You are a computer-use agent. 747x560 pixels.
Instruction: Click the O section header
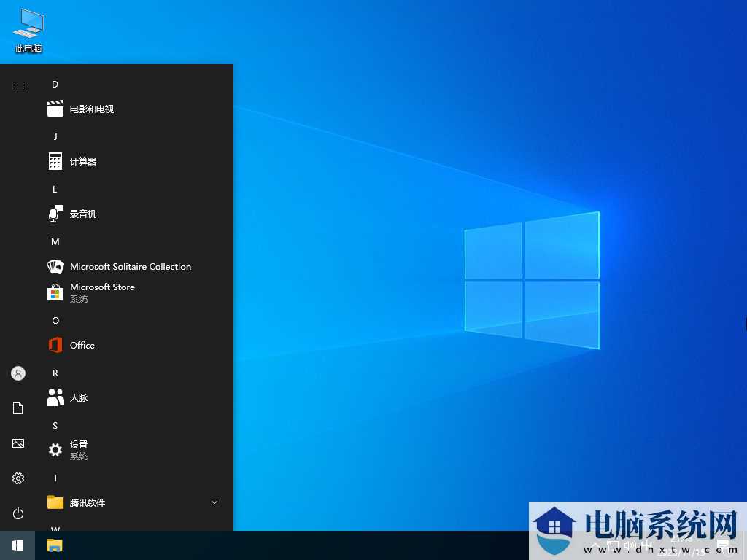point(55,321)
